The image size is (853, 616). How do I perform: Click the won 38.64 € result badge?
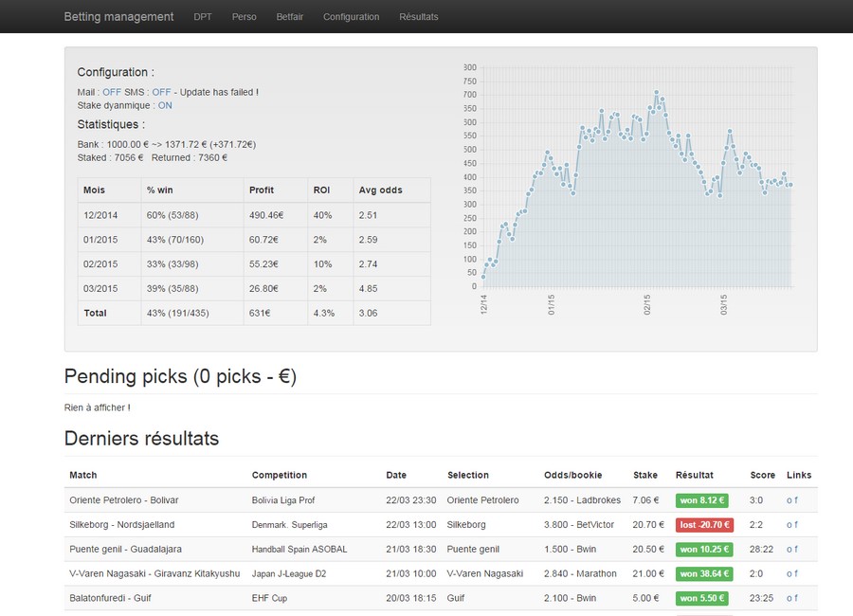point(704,573)
